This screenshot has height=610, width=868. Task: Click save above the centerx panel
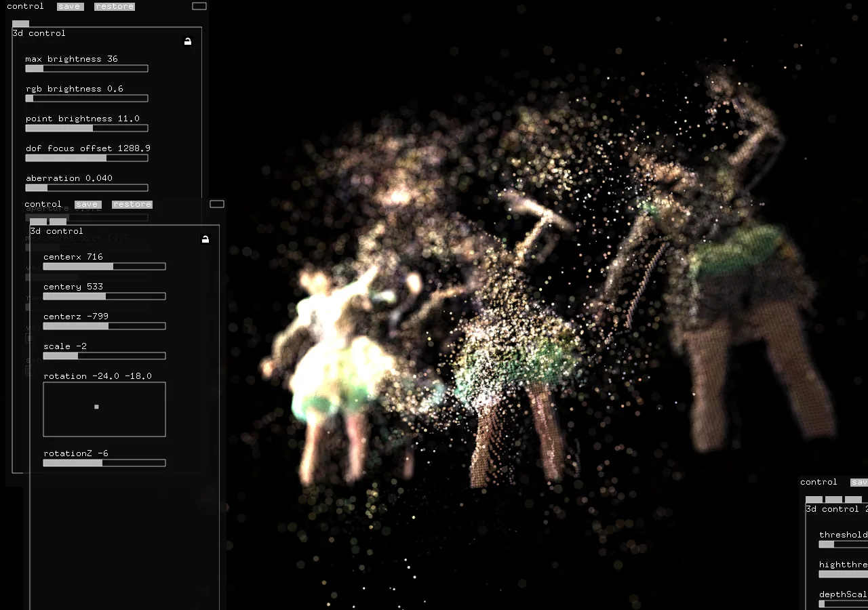click(87, 205)
